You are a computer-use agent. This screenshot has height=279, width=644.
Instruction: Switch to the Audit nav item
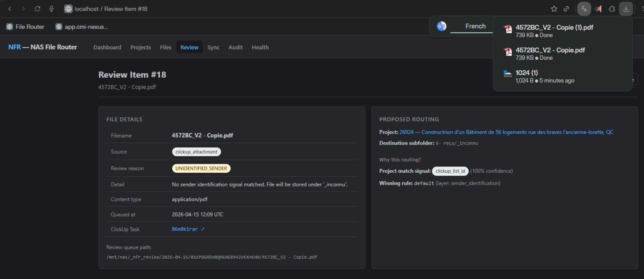pyautogui.click(x=235, y=47)
